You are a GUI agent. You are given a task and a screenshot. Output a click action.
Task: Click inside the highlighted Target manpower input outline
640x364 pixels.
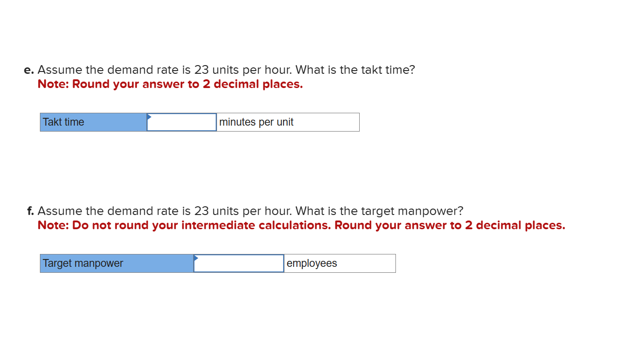click(239, 263)
